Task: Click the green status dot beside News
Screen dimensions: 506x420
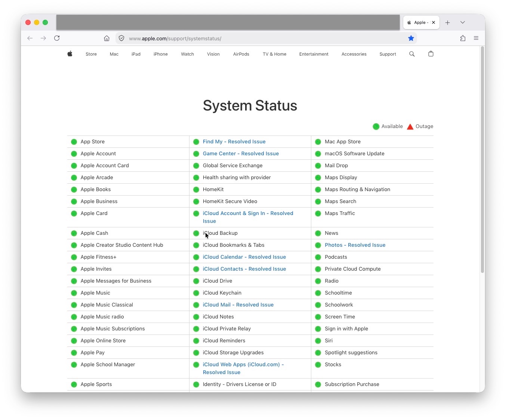Action: 318,233
